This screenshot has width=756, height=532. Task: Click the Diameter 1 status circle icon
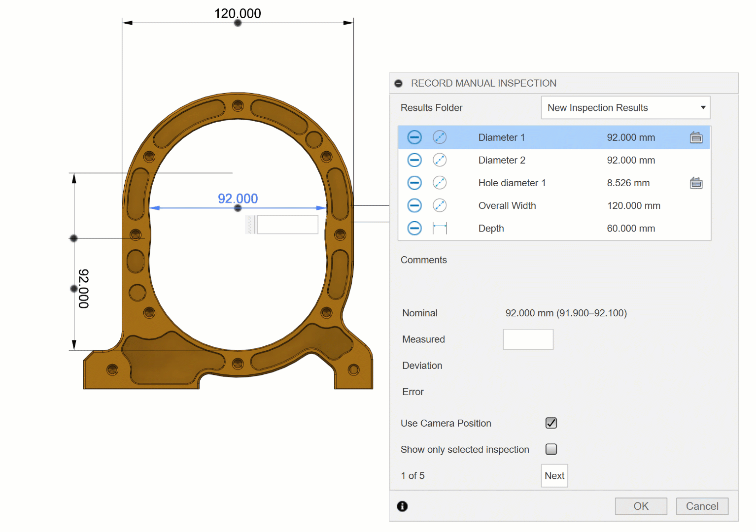click(x=414, y=137)
